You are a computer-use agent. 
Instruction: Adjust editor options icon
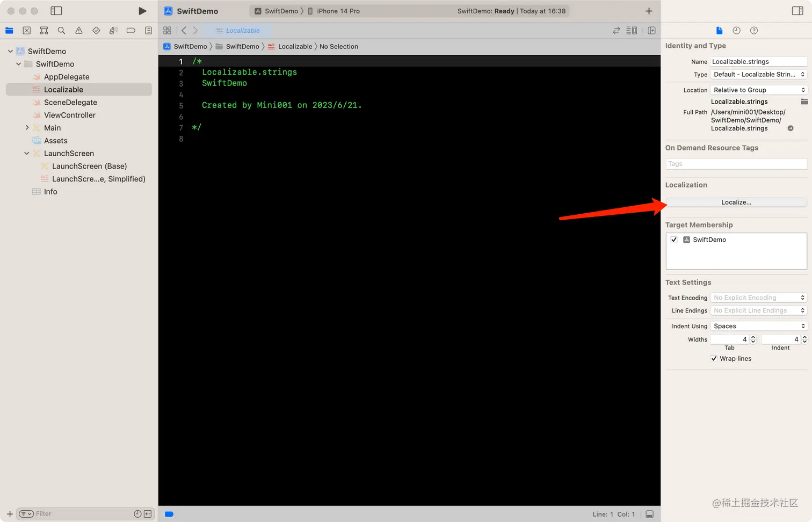632,31
